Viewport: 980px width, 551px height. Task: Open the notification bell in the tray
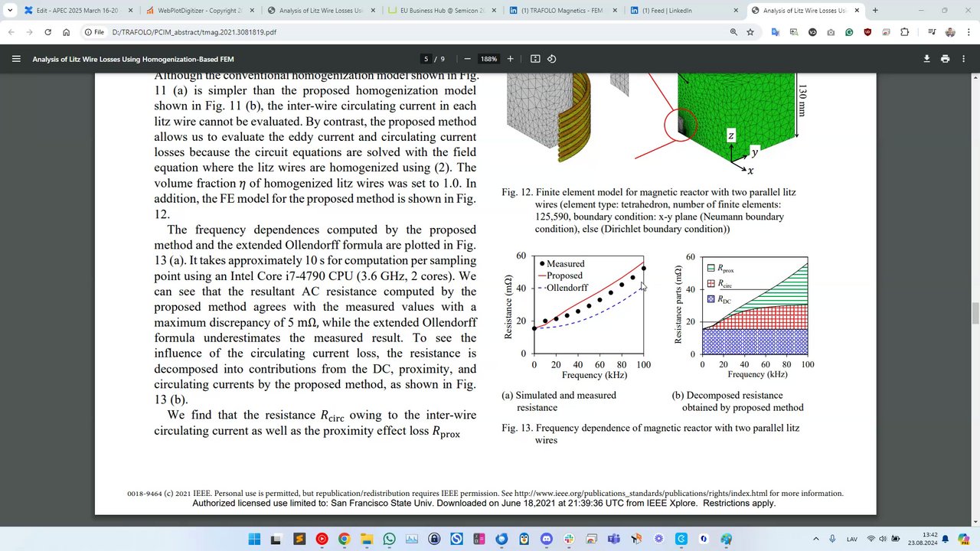[946, 539]
